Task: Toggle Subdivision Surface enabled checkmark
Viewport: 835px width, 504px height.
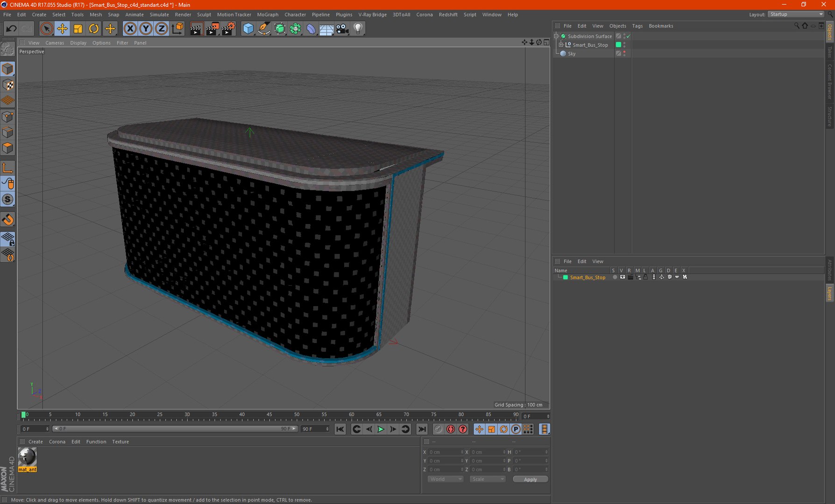Action: [x=629, y=36]
